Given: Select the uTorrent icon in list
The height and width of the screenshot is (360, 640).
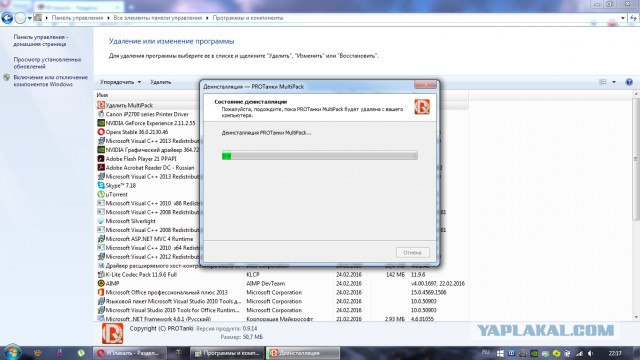Looking at the screenshot, I should pos(101,194).
